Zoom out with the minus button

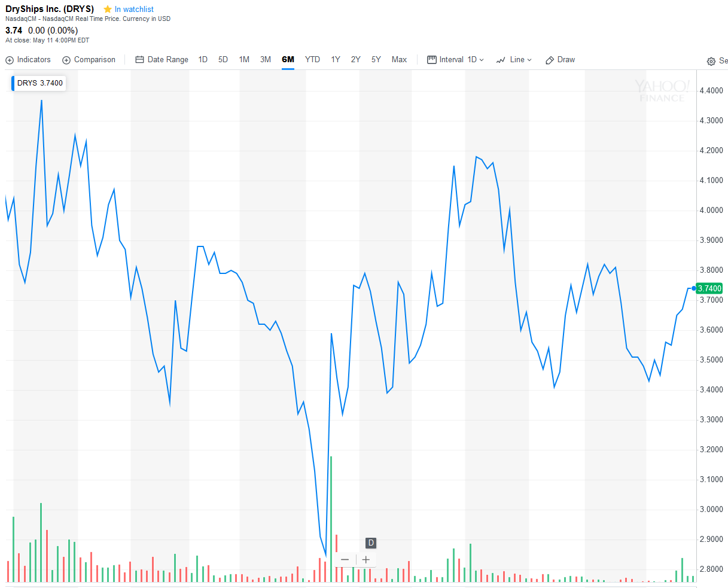click(x=345, y=560)
